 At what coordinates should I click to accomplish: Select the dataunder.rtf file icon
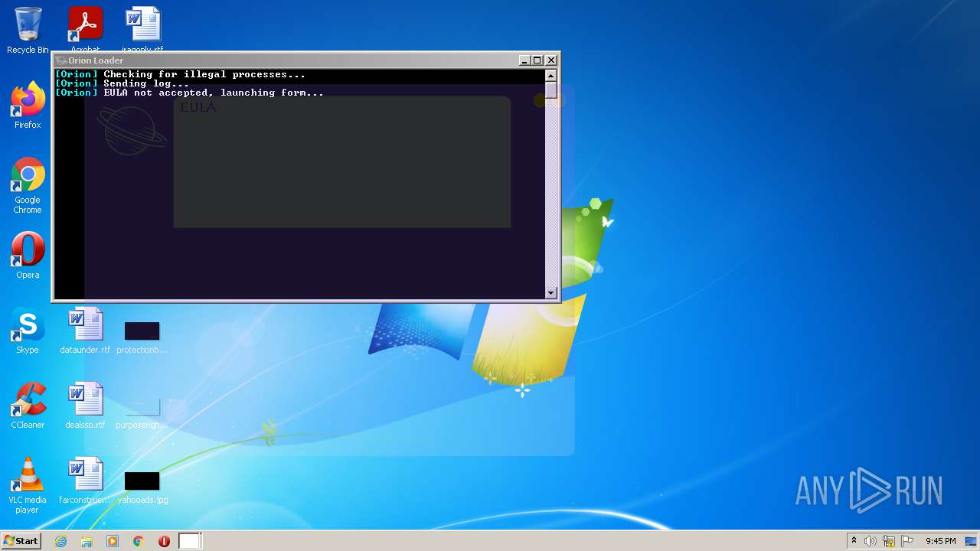(x=85, y=331)
